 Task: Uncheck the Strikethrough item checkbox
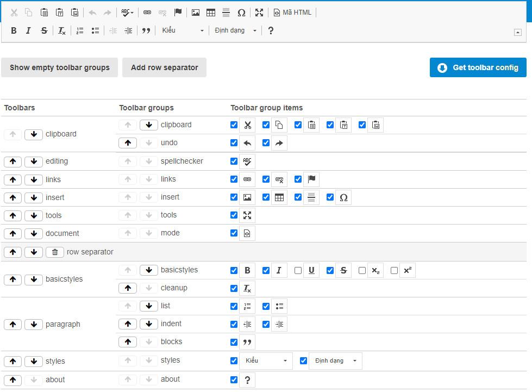coord(330,270)
